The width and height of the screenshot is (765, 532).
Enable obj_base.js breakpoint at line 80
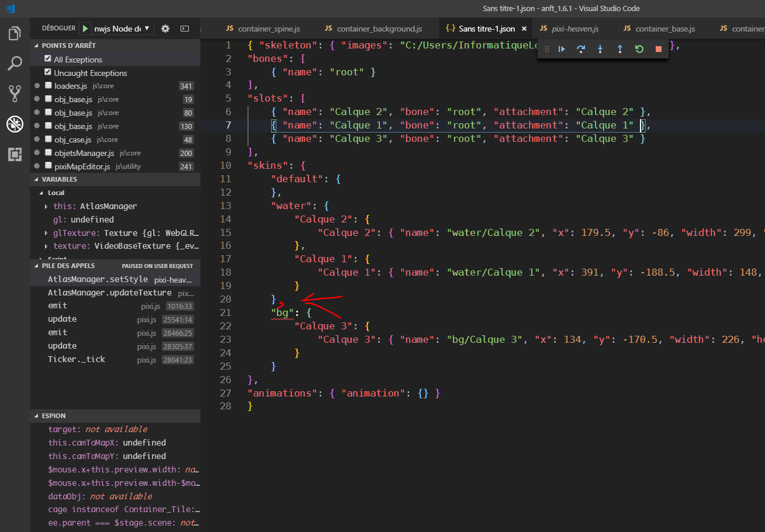coord(49,113)
